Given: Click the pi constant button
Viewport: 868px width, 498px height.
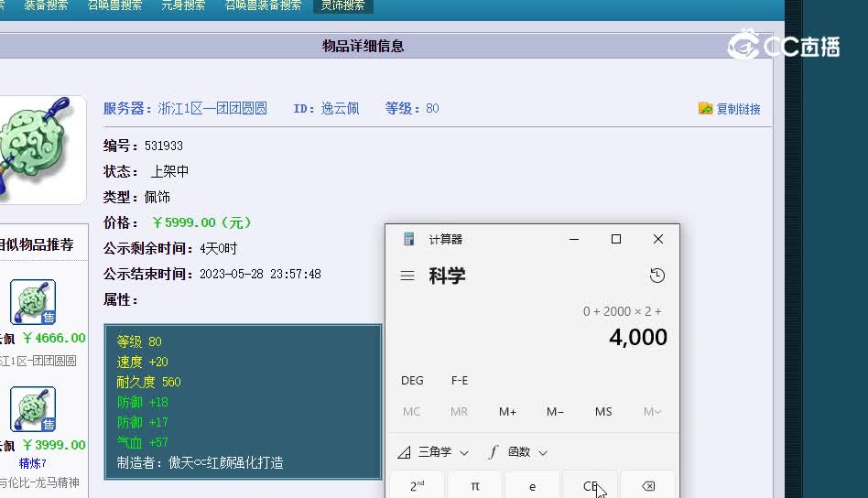Looking at the screenshot, I should [x=474, y=486].
